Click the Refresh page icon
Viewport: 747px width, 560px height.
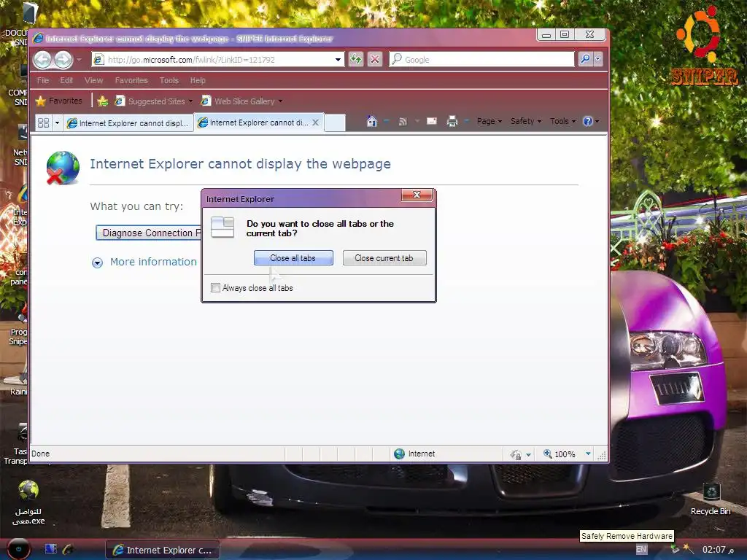pos(356,60)
